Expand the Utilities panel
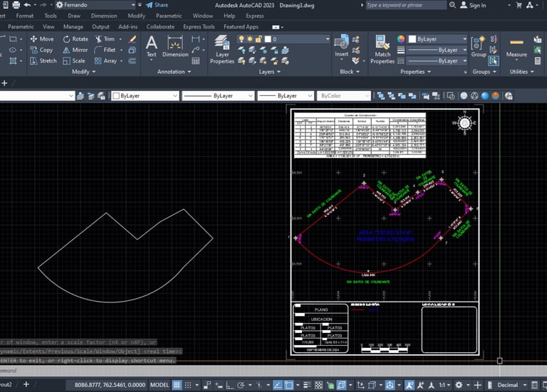 pos(521,71)
